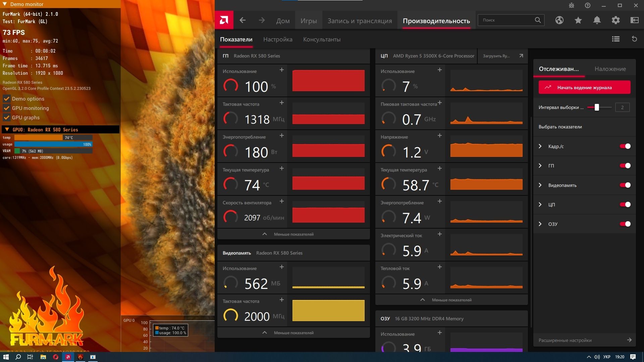Go back with the left arrow icon
Viewport: 644px width, 362px height.
point(243,20)
